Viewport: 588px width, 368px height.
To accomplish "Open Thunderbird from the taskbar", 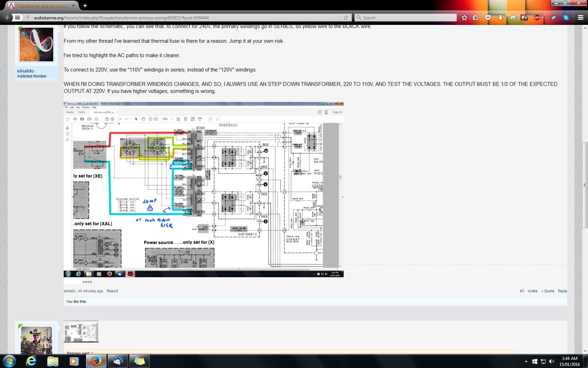I will 118,361.
